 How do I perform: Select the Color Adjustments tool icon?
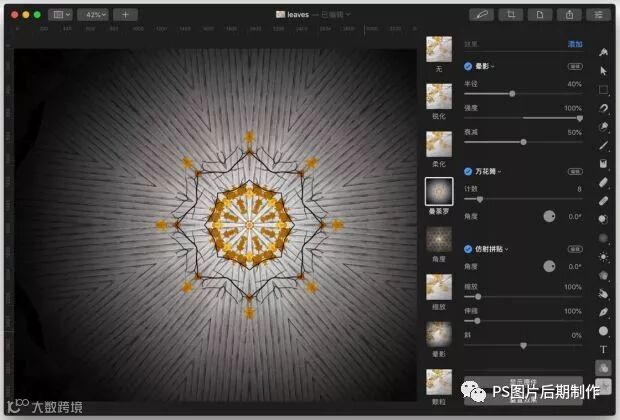point(603,385)
